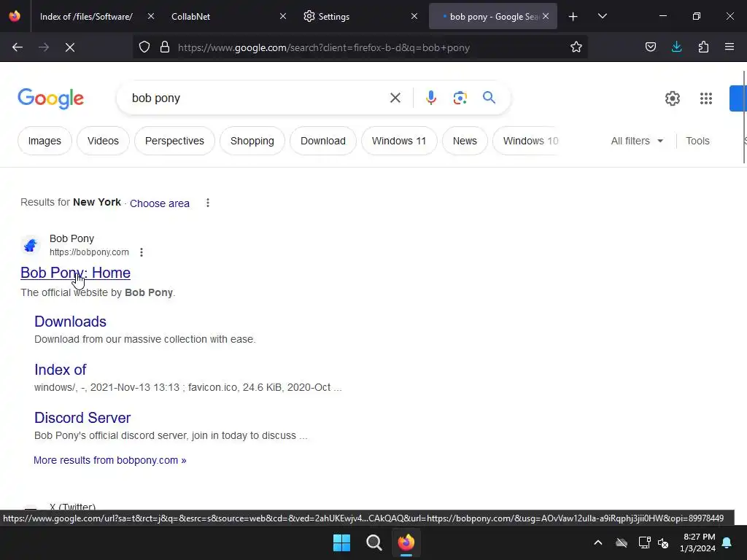This screenshot has width=747, height=560.
Task: Open Google quick settings gear icon
Action: coord(672,98)
